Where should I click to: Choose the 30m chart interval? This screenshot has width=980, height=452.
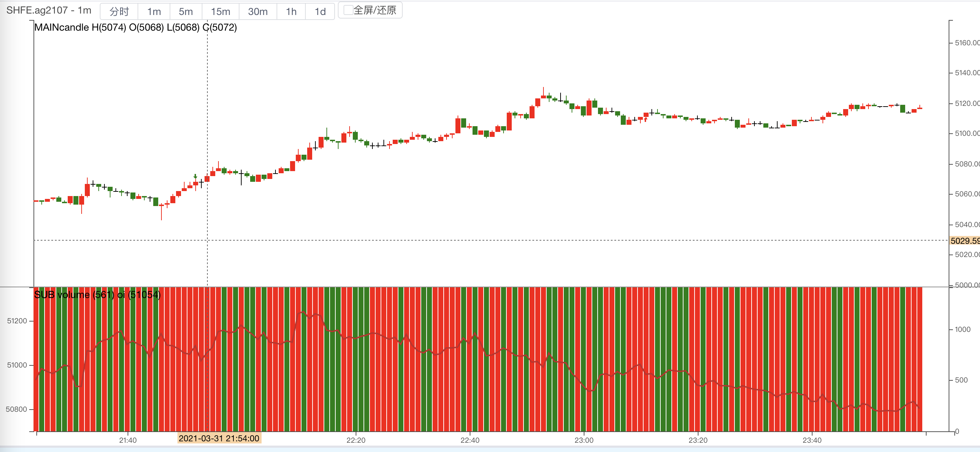(258, 11)
